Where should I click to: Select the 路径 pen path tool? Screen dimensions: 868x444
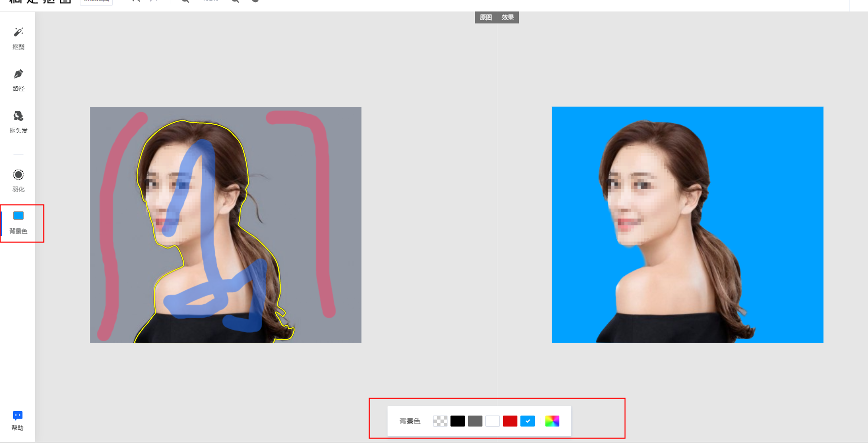(x=18, y=80)
